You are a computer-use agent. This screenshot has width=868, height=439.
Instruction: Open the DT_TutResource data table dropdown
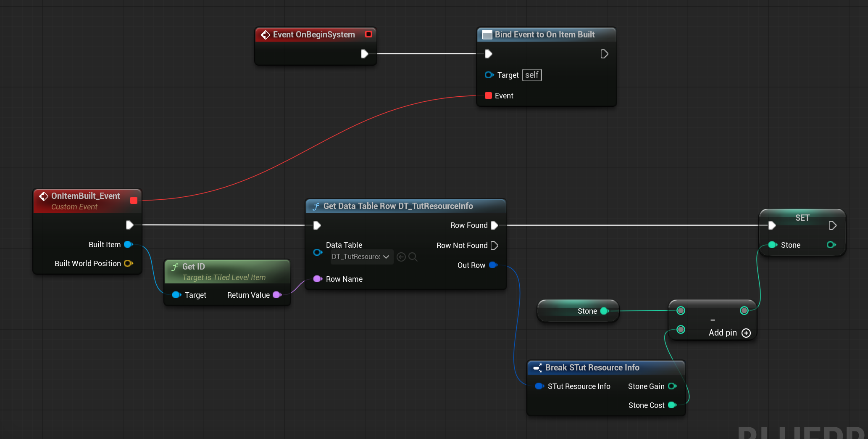(x=361, y=257)
